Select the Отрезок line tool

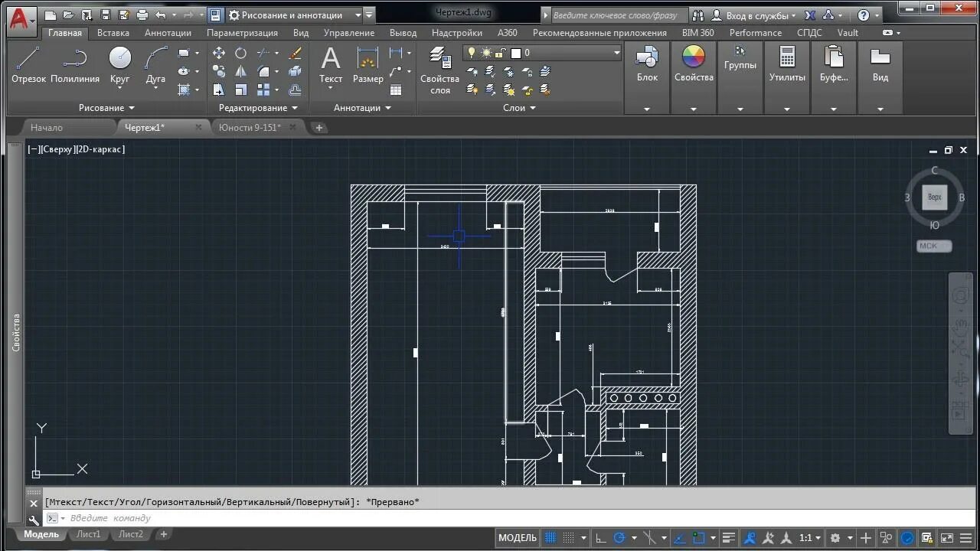click(28, 65)
